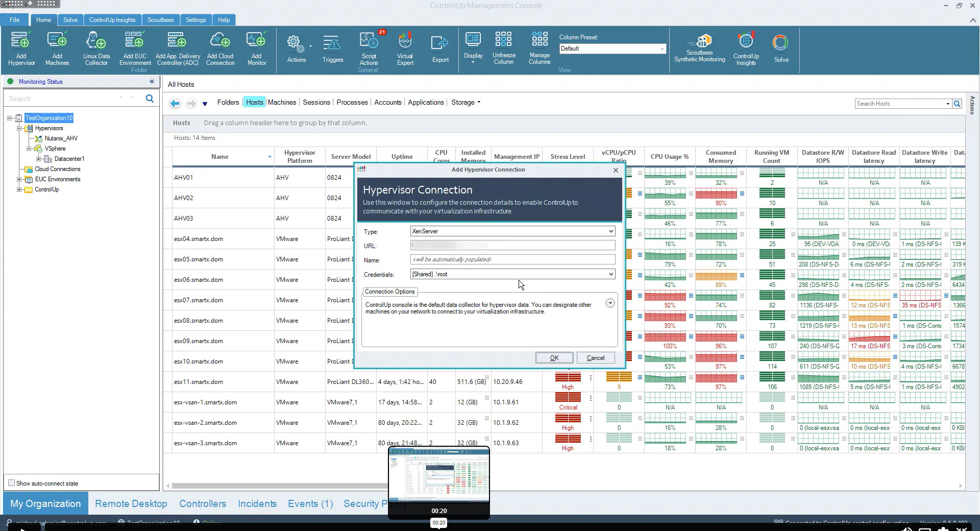The image size is (980, 531).
Task: Click the Export icon
Action: click(x=440, y=49)
